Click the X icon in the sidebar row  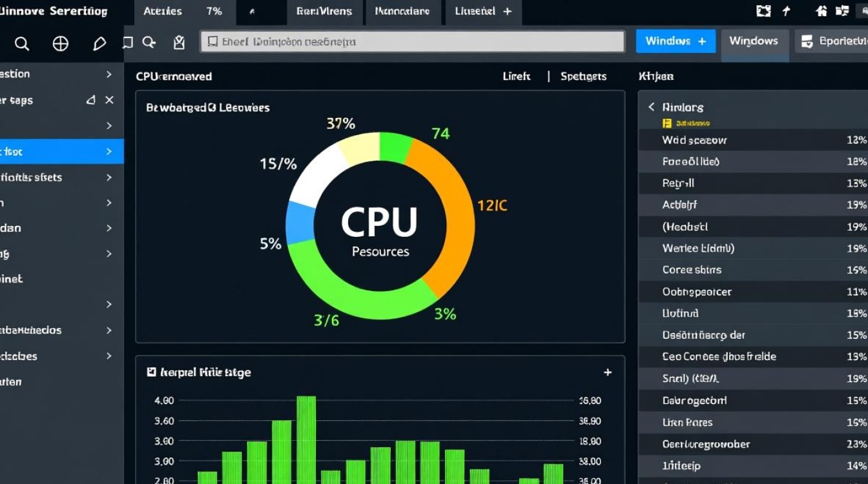109,100
